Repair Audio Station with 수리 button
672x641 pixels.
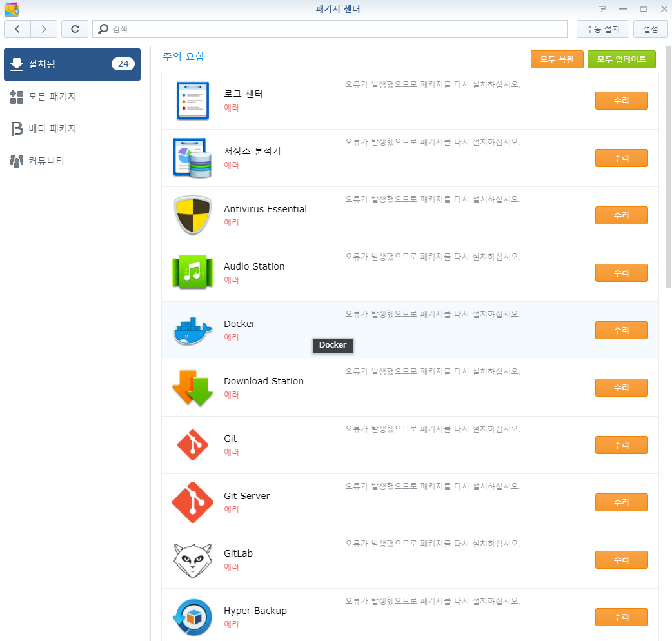tap(622, 273)
